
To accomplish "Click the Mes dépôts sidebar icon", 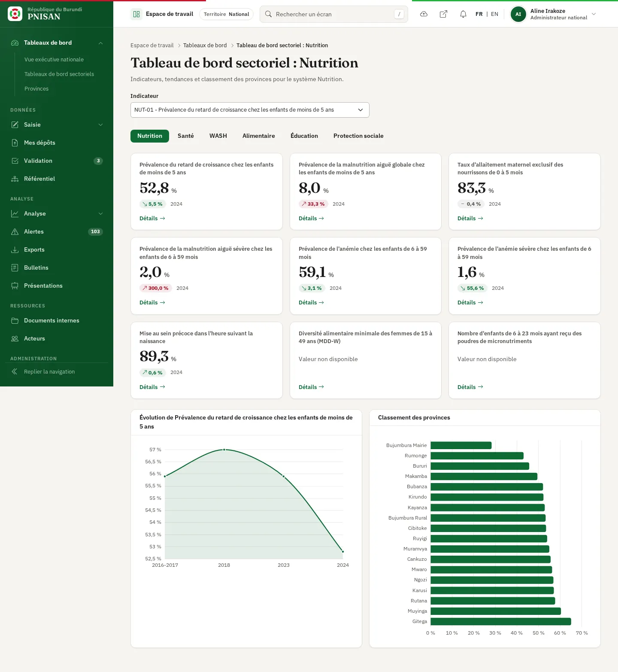I will [15, 143].
